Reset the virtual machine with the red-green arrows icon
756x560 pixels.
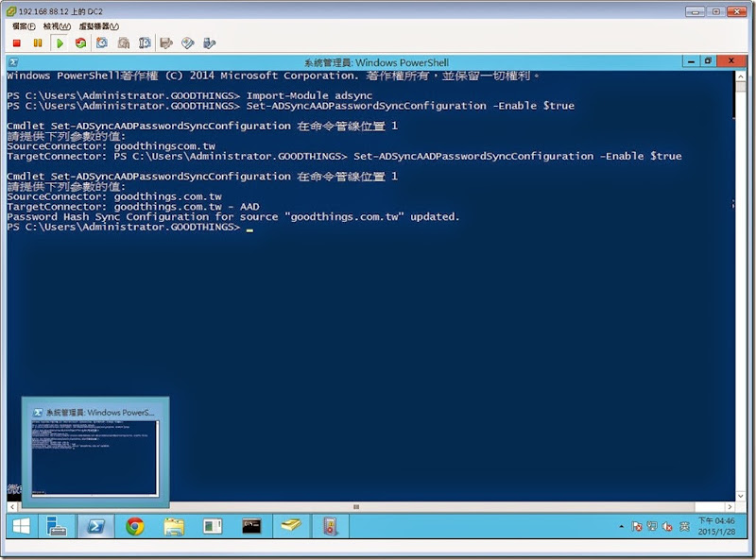(80, 43)
